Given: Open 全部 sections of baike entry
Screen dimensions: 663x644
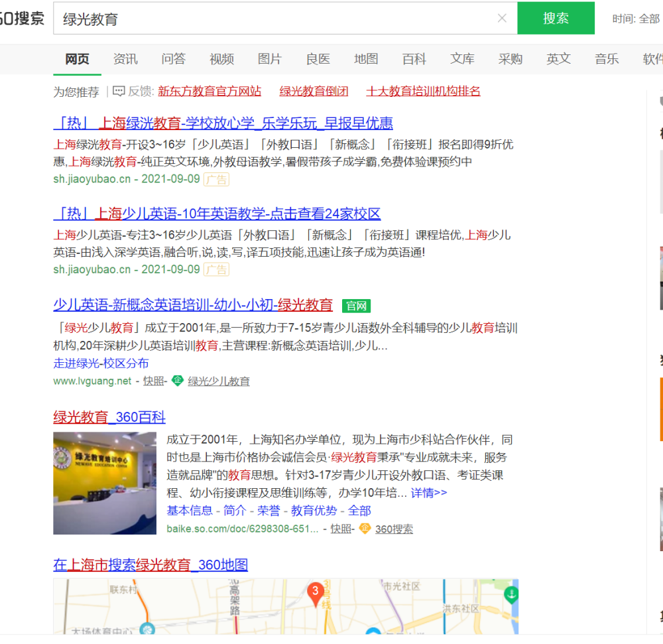Looking at the screenshot, I should pos(359,511).
